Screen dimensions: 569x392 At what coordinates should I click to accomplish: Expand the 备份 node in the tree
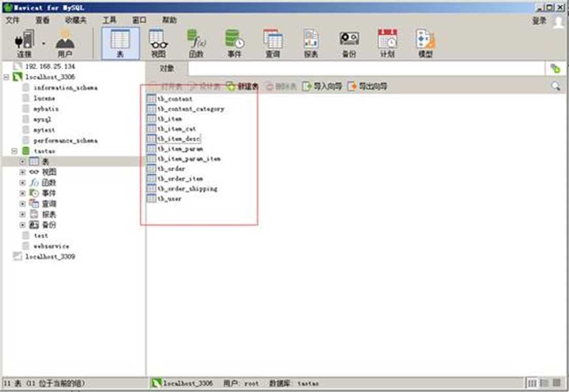tap(22, 225)
